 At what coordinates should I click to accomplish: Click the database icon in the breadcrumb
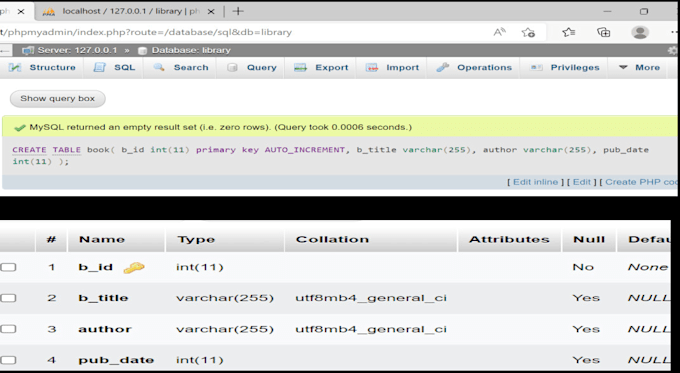pos(142,51)
